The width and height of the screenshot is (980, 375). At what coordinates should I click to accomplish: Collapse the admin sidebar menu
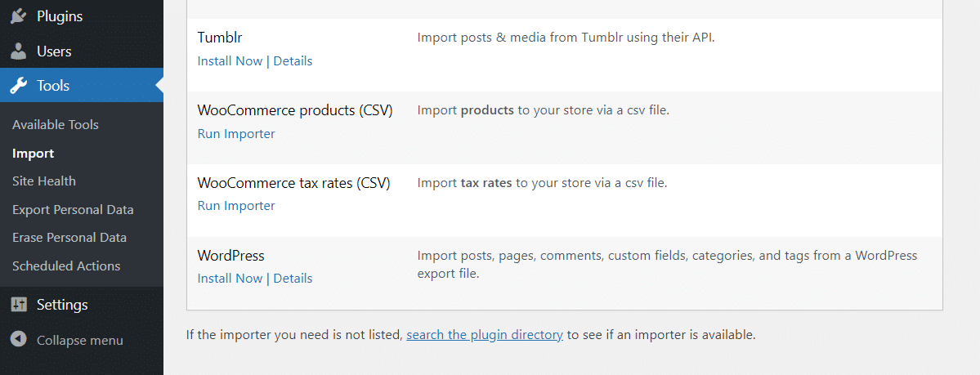click(x=79, y=341)
